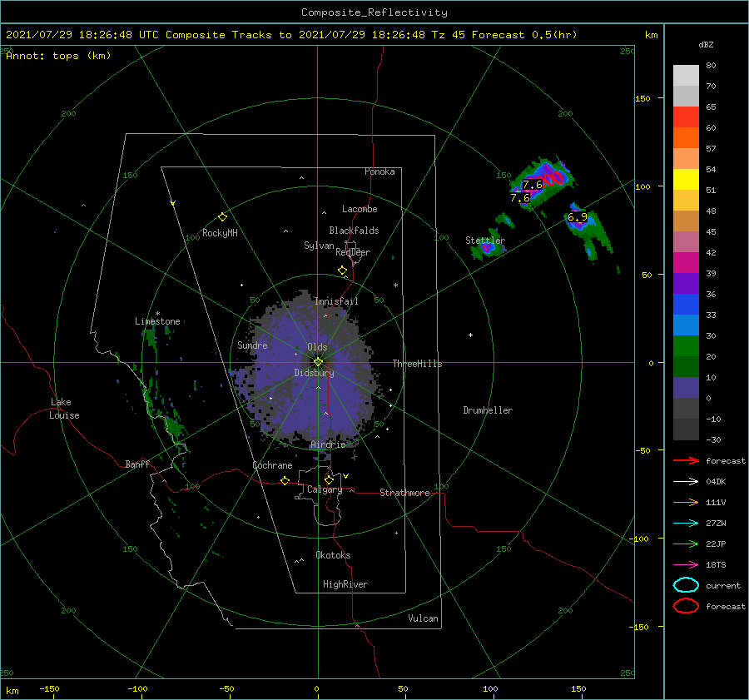The width and height of the screenshot is (749, 700).
Task: Click the Strathmore city label
Action: 404,493
